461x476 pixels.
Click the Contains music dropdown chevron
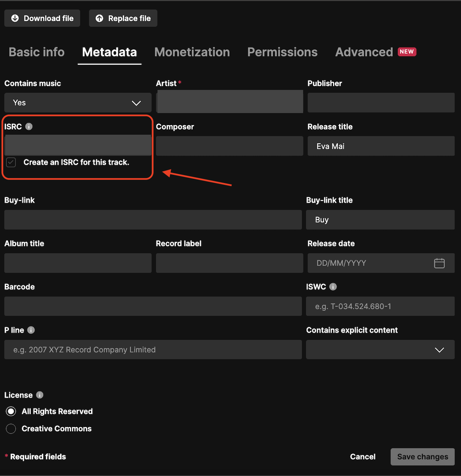pos(136,103)
